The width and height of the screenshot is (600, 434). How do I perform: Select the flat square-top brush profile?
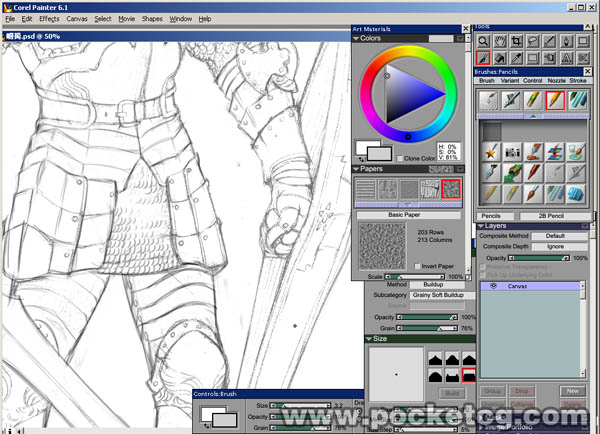pyautogui.click(x=469, y=376)
